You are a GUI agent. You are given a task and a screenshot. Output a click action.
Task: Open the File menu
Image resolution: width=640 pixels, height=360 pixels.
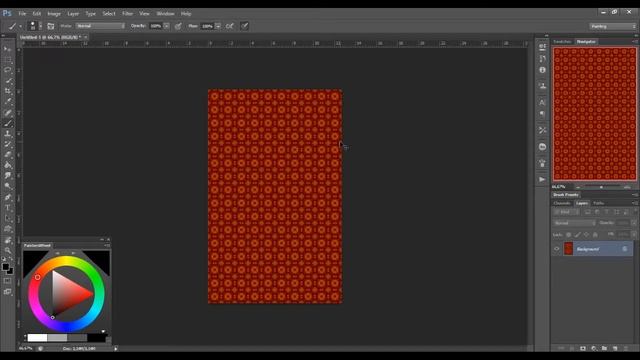[x=22, y=13]
